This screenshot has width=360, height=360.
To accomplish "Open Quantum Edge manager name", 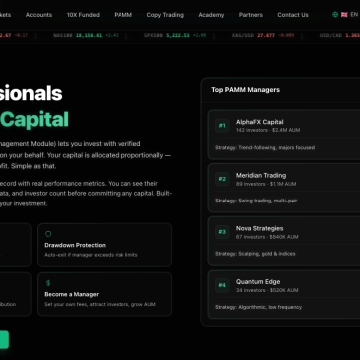I will (x=258, y=282).
